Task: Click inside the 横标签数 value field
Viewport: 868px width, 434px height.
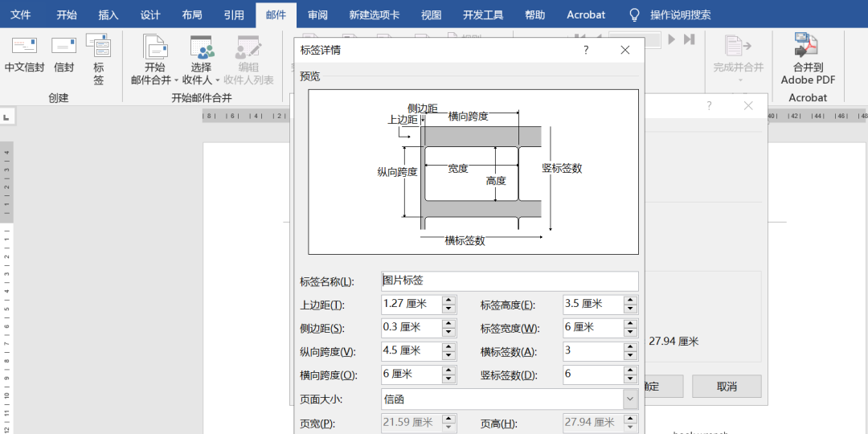Action: click(x=592, y=351)
